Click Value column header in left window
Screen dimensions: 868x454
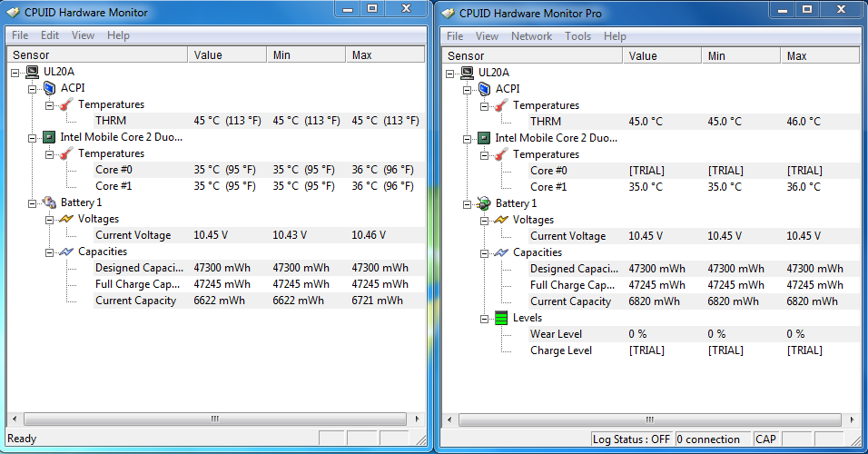(228, 54)
